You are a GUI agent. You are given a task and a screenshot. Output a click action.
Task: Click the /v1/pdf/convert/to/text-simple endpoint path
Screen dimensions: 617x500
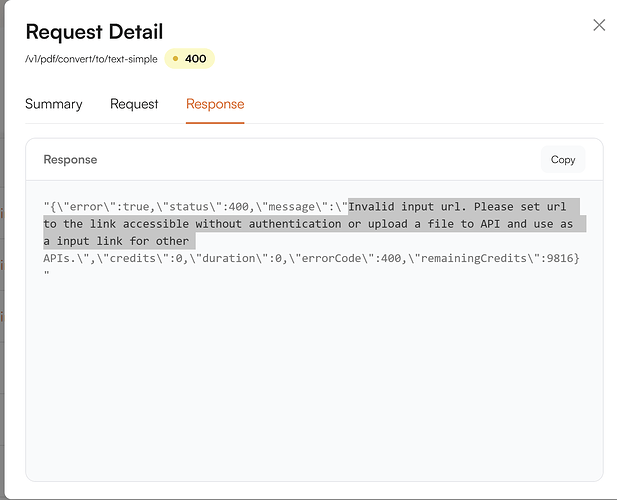point(91,59)
